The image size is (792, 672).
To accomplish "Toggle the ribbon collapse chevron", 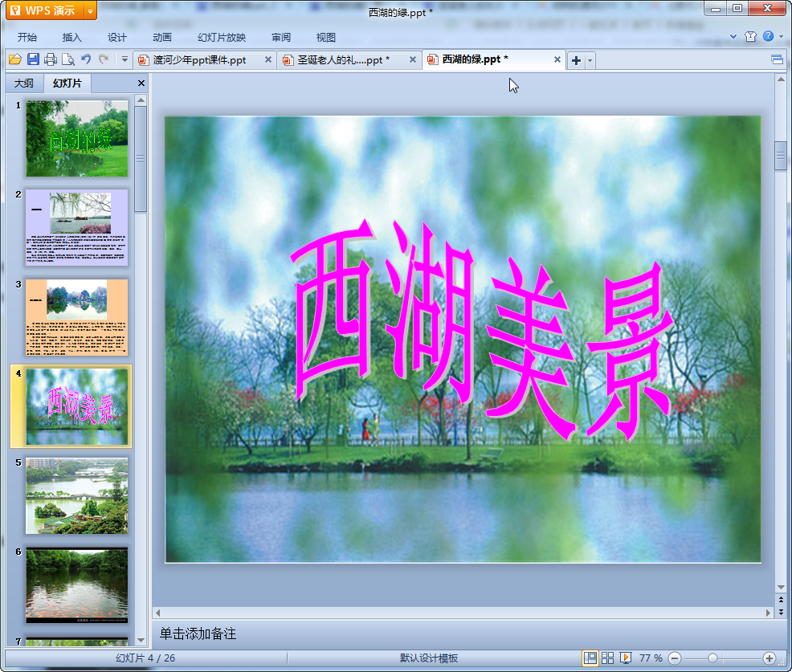I will [x=733, y=36].
